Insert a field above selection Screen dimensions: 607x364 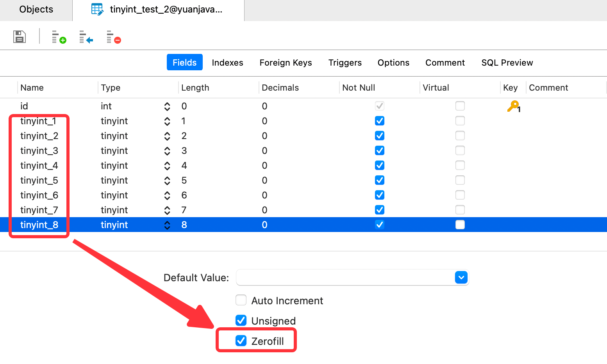click(x=86, y=37)
